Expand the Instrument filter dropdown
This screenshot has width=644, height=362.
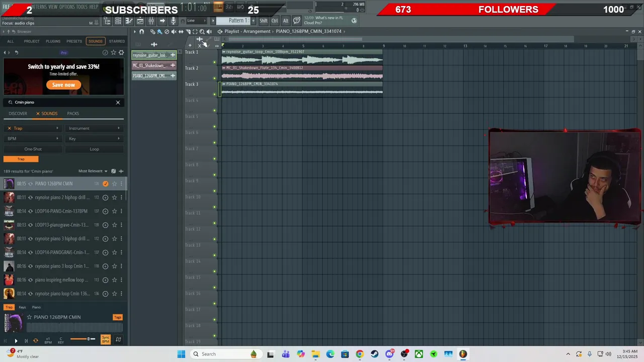94,128
